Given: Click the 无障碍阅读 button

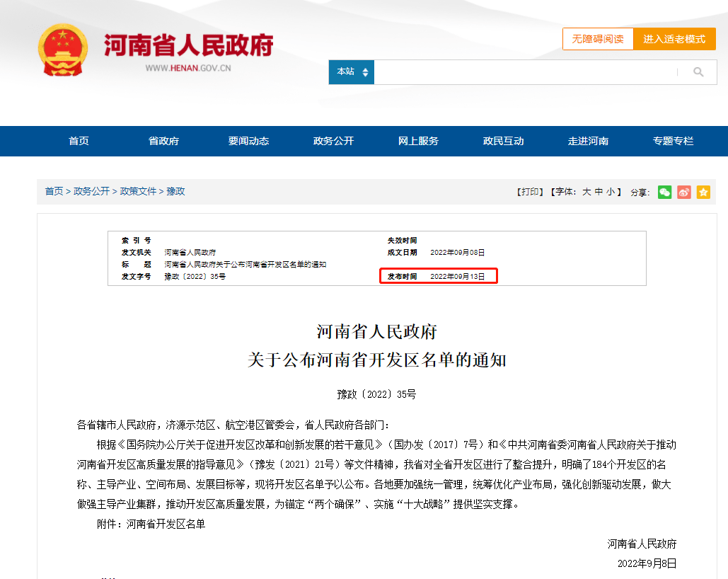Looking at the screenshot, I should pyautogui.click(x=598, y=39).
